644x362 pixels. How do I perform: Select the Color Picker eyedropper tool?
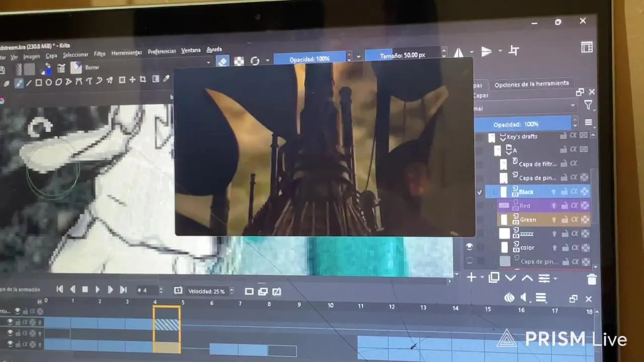coord(167,78)
